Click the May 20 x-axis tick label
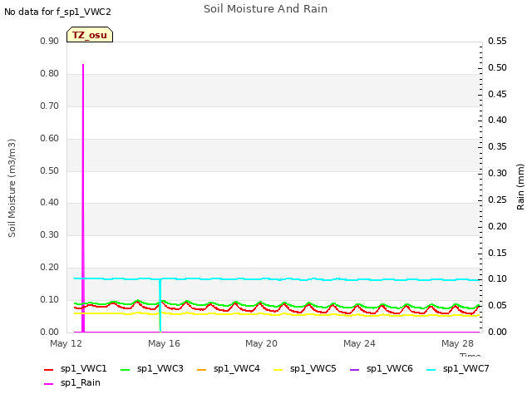The image size is (532, 399). [x=262, y=343]
